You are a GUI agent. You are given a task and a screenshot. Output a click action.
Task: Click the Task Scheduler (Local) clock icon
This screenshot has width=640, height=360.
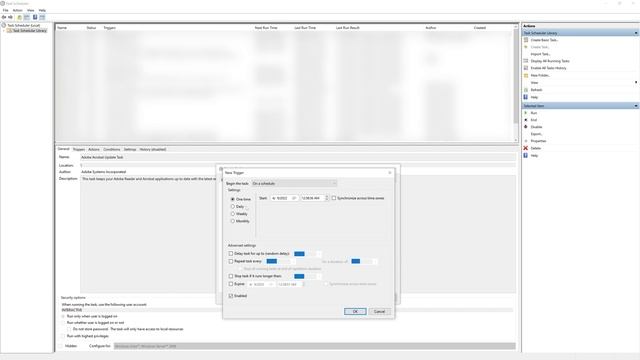4,25
